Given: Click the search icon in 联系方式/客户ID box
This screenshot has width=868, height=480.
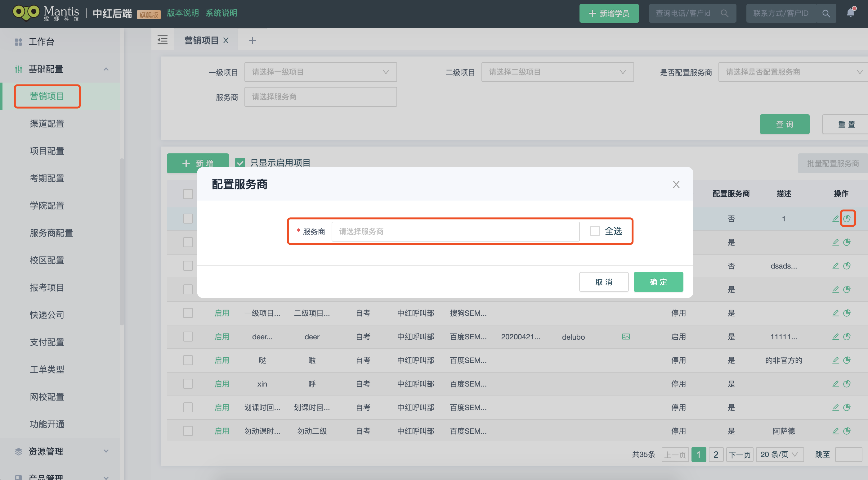Looking at the screenshot, I should point(826,13).
